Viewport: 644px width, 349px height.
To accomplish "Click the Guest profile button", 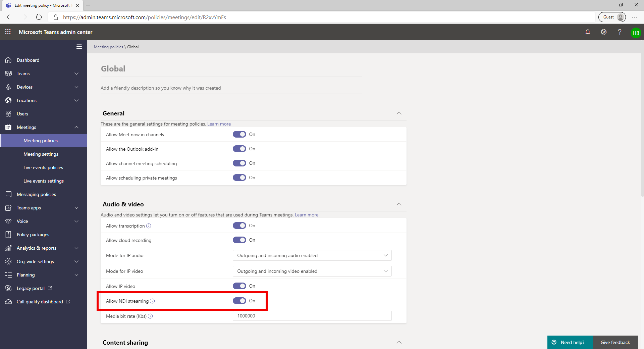I will pyautogui.click(x=612, y=17).
